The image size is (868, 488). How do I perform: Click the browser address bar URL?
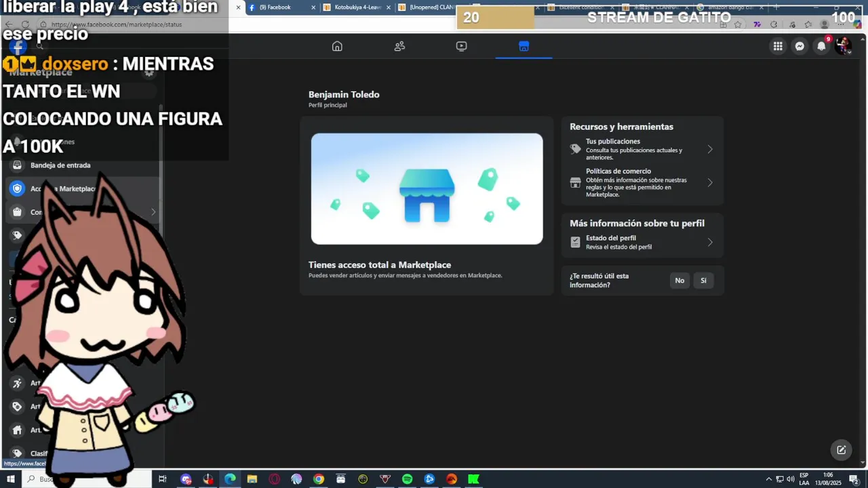tap(117, 24)
